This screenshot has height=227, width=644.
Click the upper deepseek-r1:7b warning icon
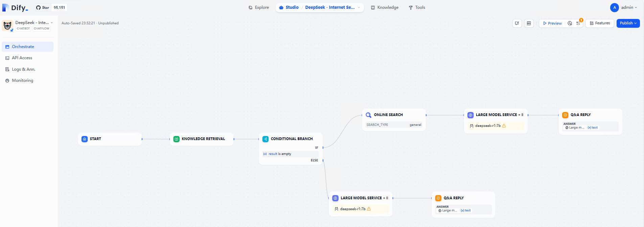[x=504, y=126]
